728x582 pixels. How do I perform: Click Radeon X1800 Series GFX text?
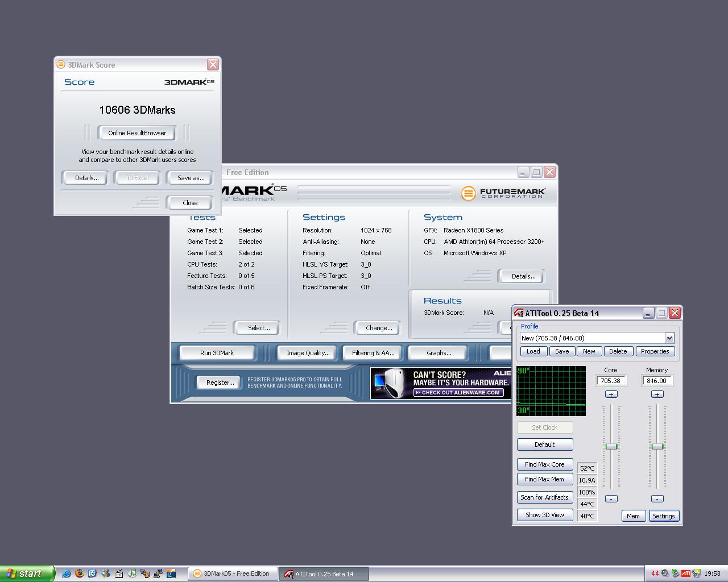pyautogui.click(x=473, y=230)
